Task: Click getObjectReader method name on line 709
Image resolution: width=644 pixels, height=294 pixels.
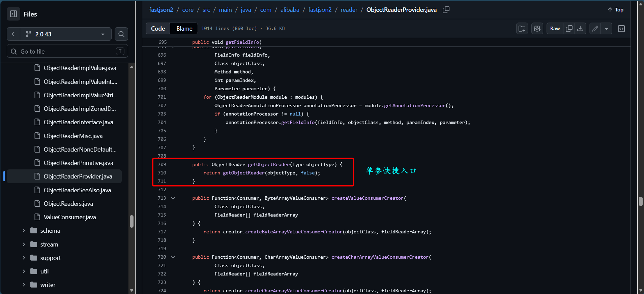Action: click(269, 164)
